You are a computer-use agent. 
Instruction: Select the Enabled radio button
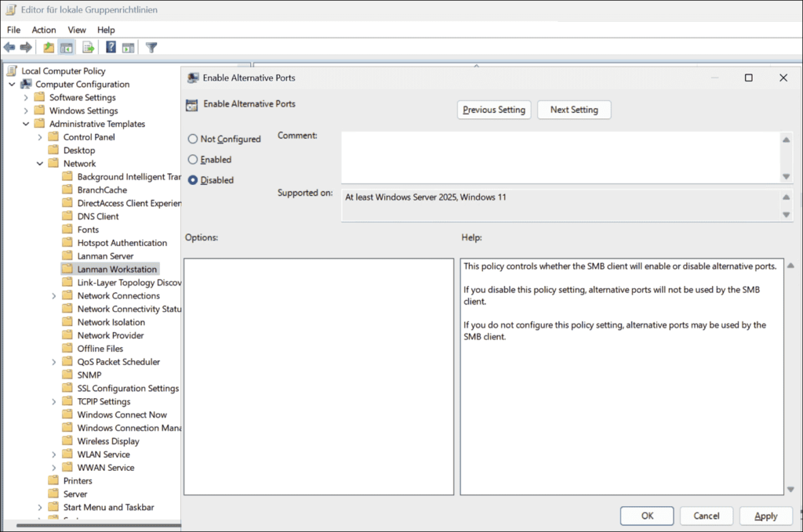[x=193, y=159]
